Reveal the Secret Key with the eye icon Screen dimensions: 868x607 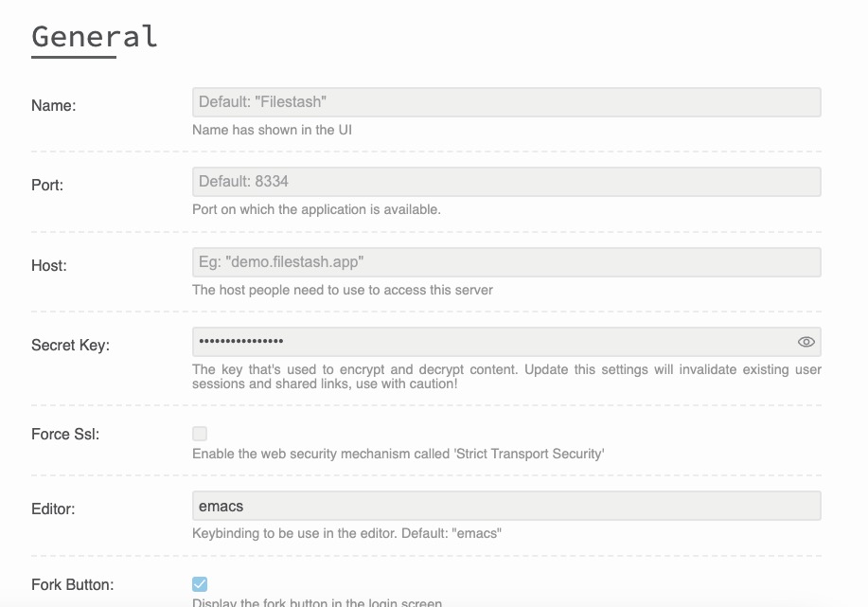pyautogui.click(x=806, y=342)
